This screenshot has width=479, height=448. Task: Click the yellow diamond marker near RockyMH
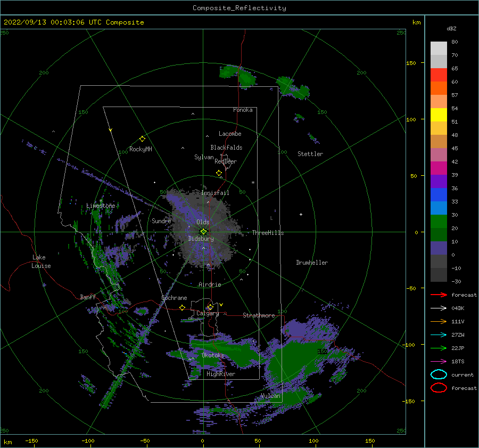(x=142, y=139)
